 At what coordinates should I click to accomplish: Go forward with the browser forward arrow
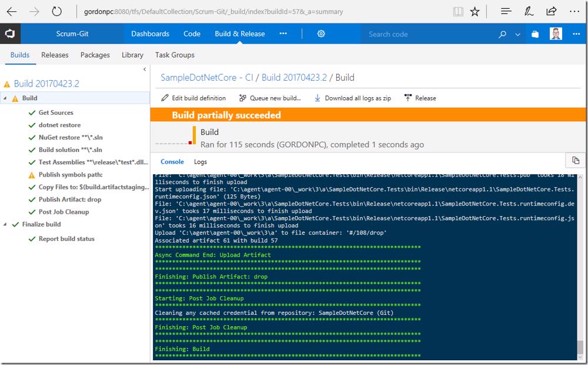click(x=34, y=12)
